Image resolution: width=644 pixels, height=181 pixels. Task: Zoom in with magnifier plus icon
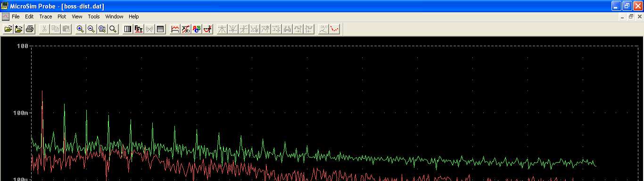click(81, 29)
